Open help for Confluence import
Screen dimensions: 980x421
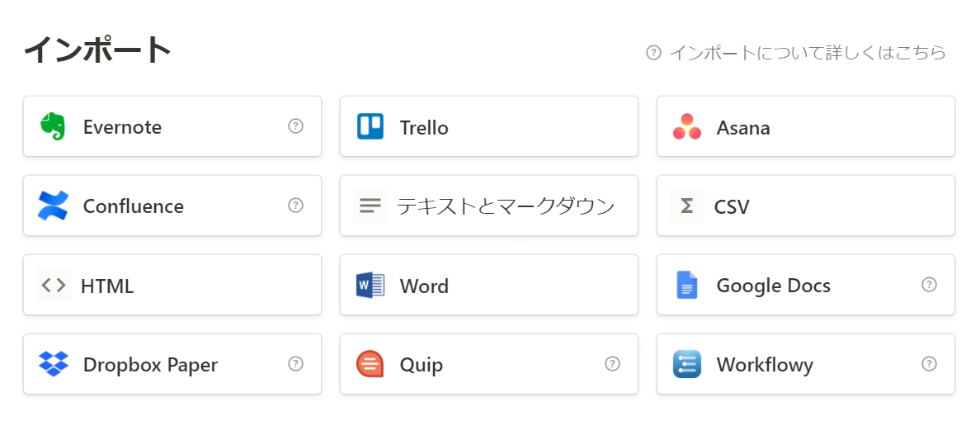[x=295, y=206]
